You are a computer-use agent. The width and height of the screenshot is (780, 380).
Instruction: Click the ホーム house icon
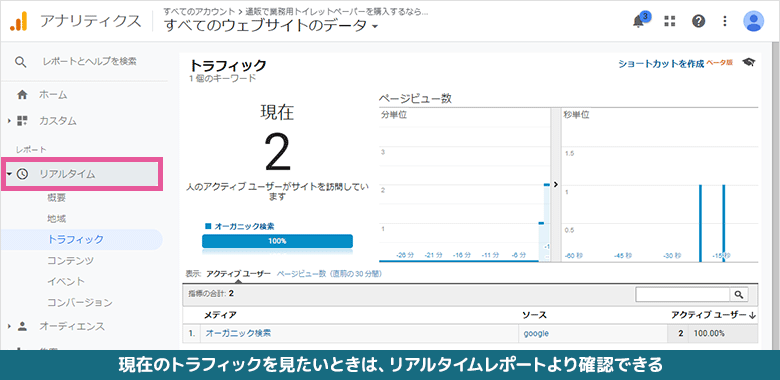pos(22,95)
